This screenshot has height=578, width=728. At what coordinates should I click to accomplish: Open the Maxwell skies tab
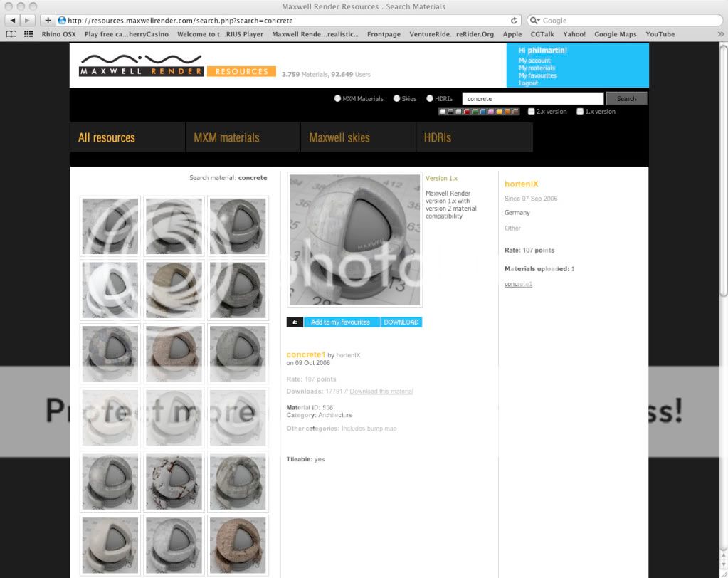coord(358,137)
